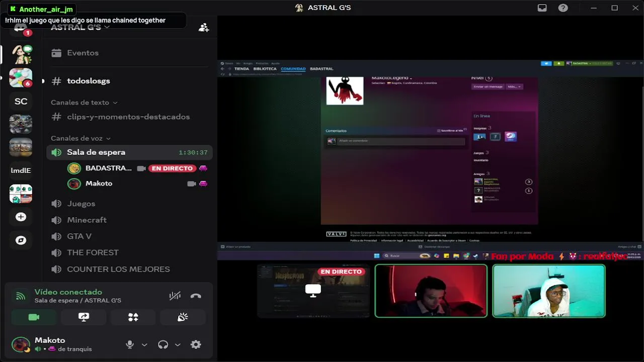Open the activities shapes button
The height and width of the screenshot is (362, 644).
click(133, 317)
